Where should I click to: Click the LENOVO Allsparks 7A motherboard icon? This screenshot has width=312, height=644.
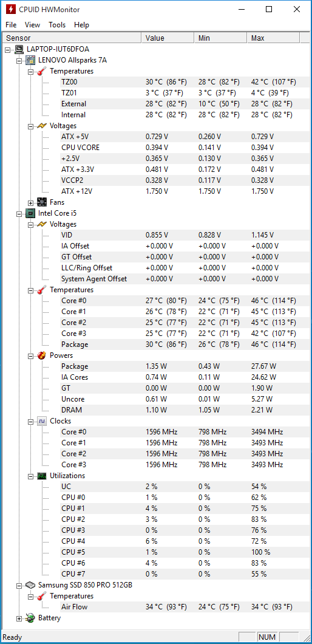[30, 60]
